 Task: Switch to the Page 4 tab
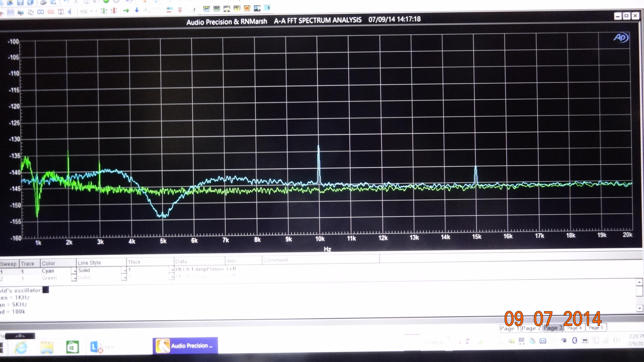coord(574,328)
